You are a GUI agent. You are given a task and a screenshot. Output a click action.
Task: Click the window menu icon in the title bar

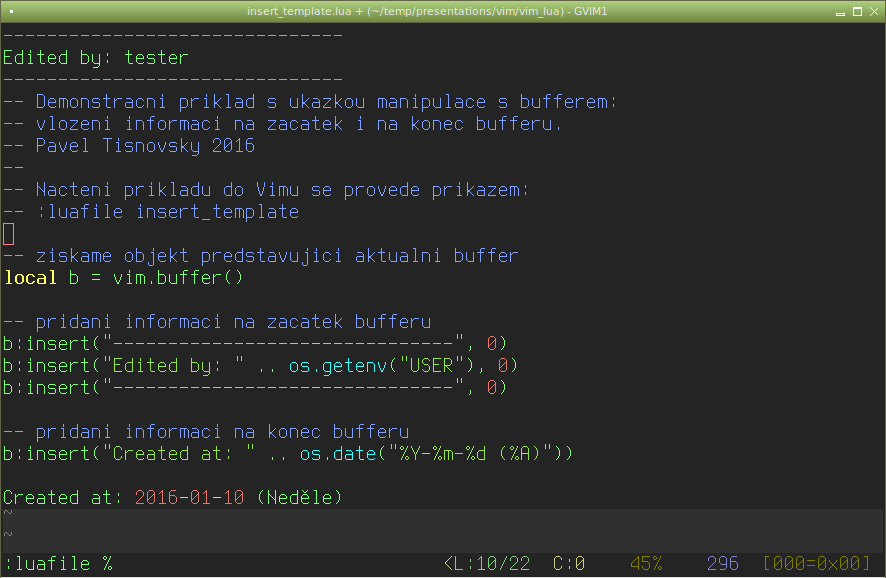(11, 11)
